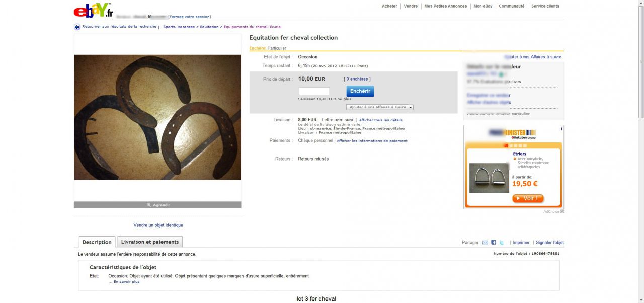Click the AdChoice icon

tap(562, 211)
